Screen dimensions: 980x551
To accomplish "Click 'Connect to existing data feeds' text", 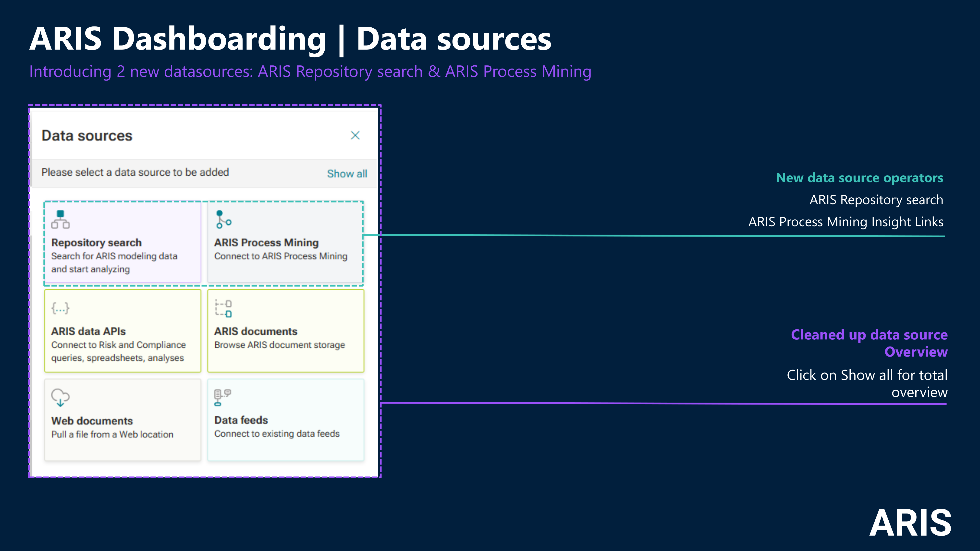I will (277, 433).
